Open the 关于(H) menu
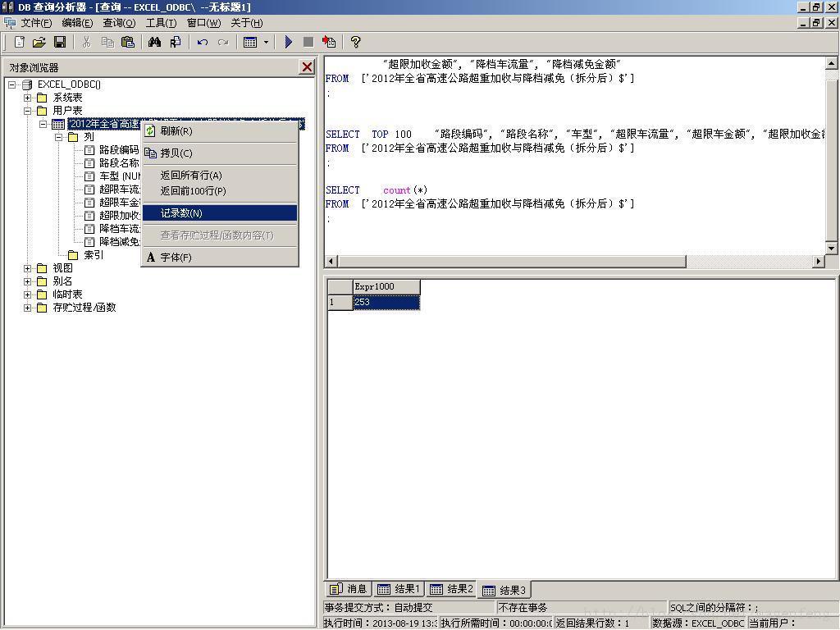The width and height of the screenshot is (840, 630). pos(246,23)
